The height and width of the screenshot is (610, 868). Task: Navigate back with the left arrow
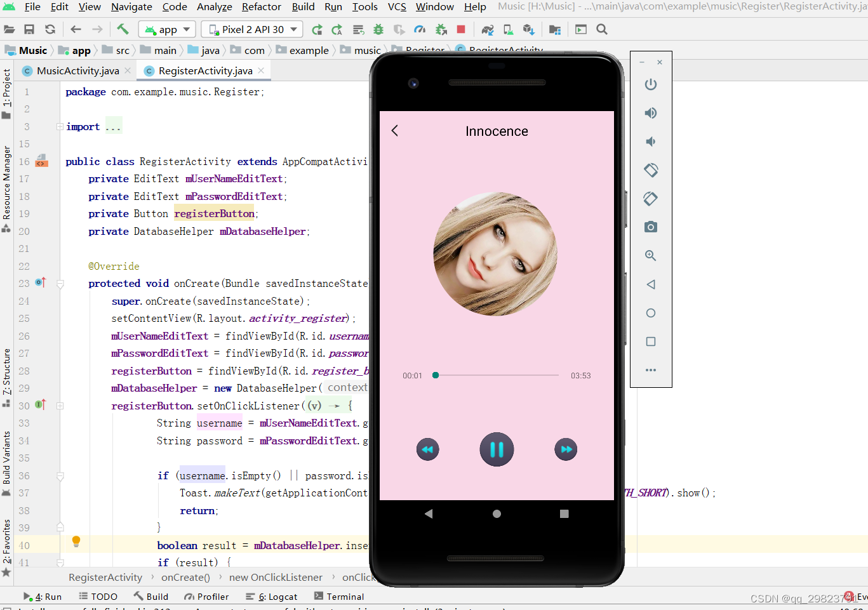coord(76,29)
